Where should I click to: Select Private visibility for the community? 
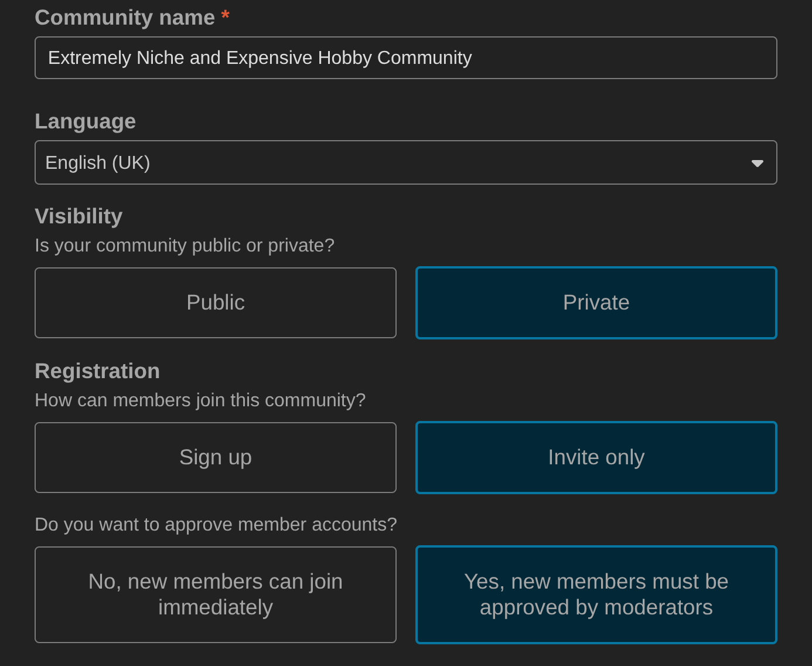pos(596,303)
